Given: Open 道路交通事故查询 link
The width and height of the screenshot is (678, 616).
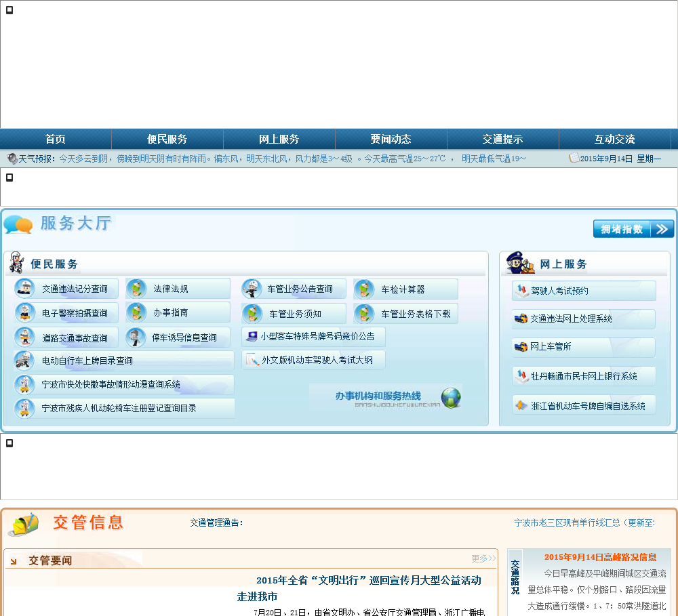Looking at the screenshot, I should 75,338.
